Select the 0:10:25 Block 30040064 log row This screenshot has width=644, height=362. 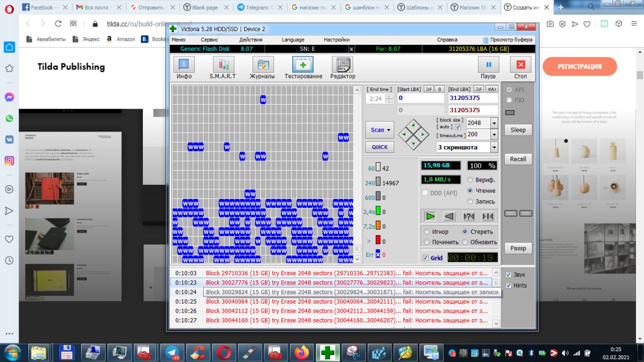click(x=331, y=302)
